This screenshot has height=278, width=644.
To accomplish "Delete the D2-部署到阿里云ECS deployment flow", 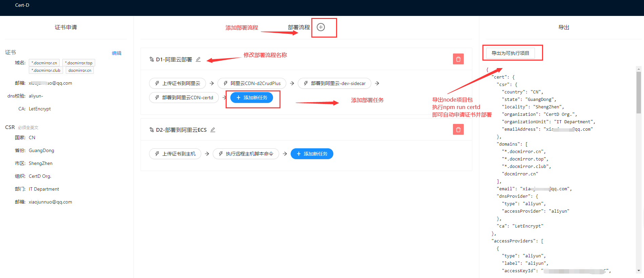I will coord(458,130).
